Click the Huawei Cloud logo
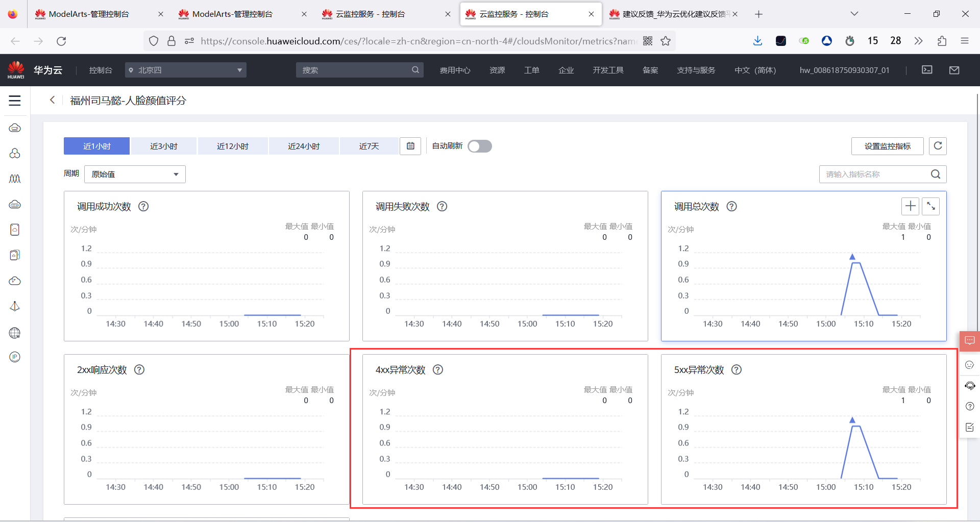The height and width of the screenshot is (522, 980). [35, 70]
